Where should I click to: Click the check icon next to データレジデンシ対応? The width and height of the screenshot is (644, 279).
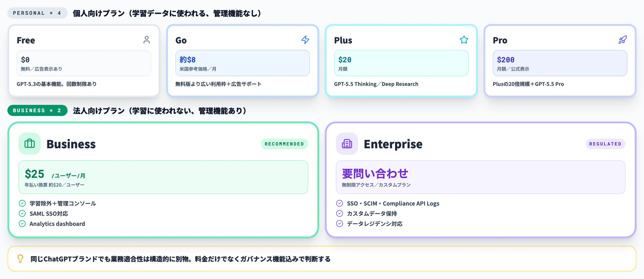click(340, 224)
